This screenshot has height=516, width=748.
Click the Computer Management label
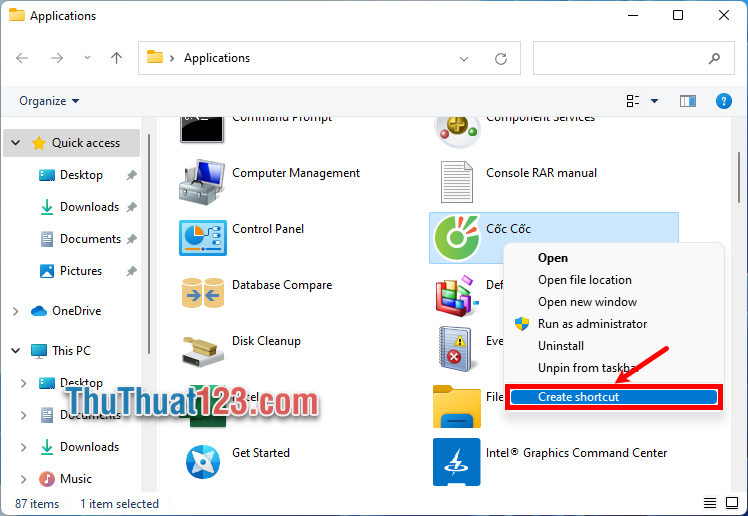[x=296, y=173]
